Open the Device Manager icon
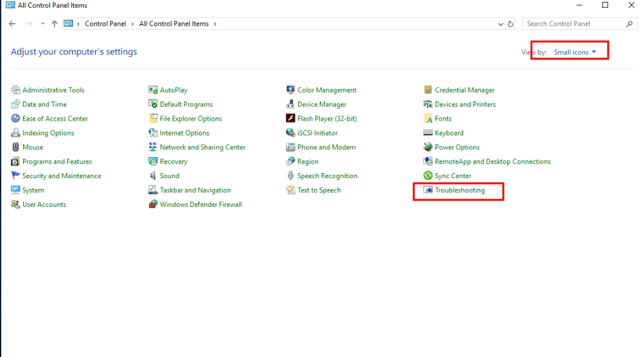 [291, 104]
